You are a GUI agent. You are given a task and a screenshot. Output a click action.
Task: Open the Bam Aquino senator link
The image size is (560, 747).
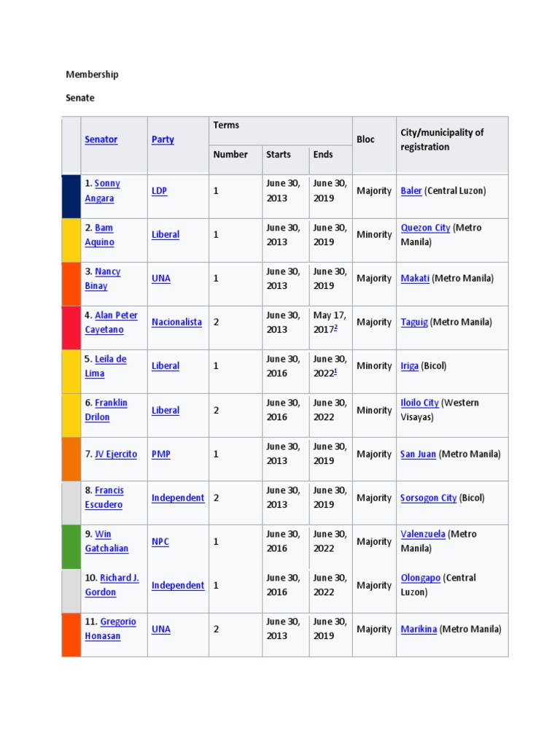[99, 235]
